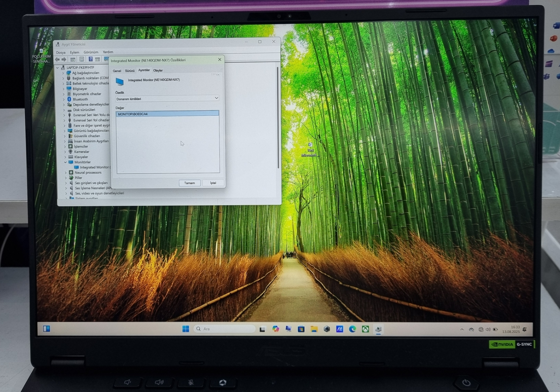Click the Klavyeler keyboard icon

(71, 157)
